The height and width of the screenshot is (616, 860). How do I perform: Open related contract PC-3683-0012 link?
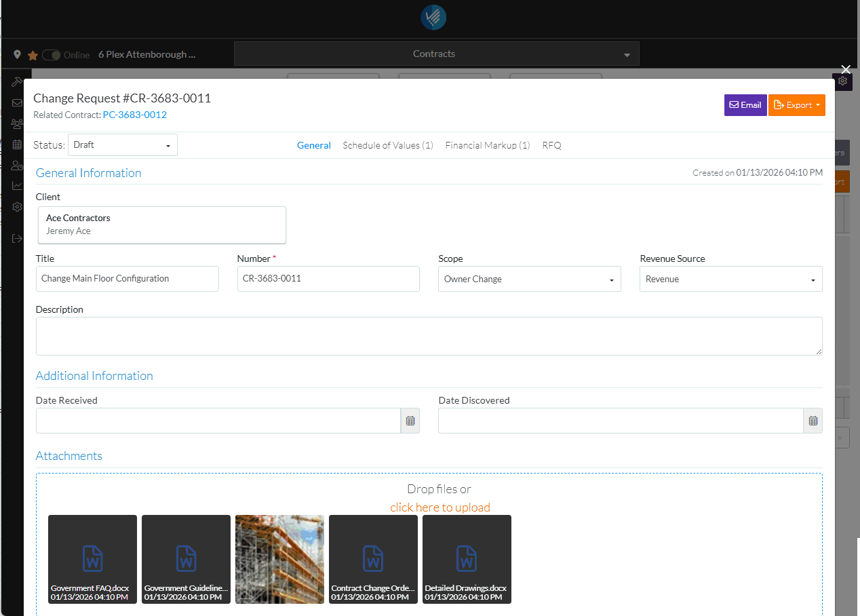134,115
